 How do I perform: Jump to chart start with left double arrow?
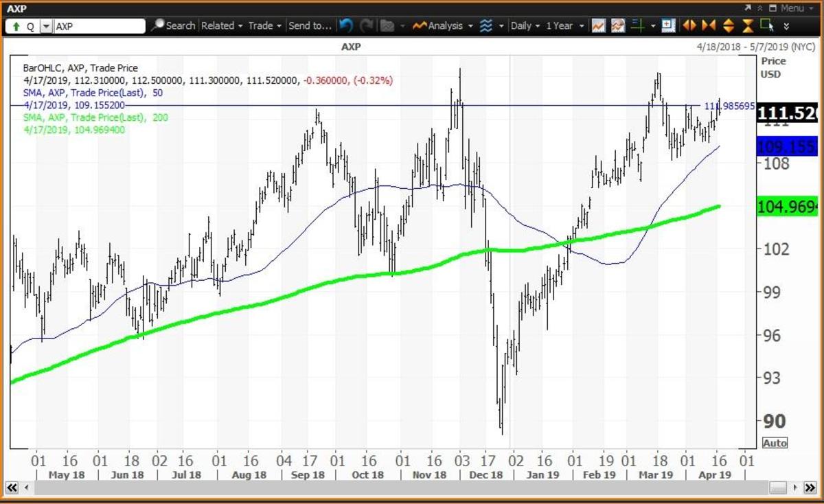click(12, 487)
